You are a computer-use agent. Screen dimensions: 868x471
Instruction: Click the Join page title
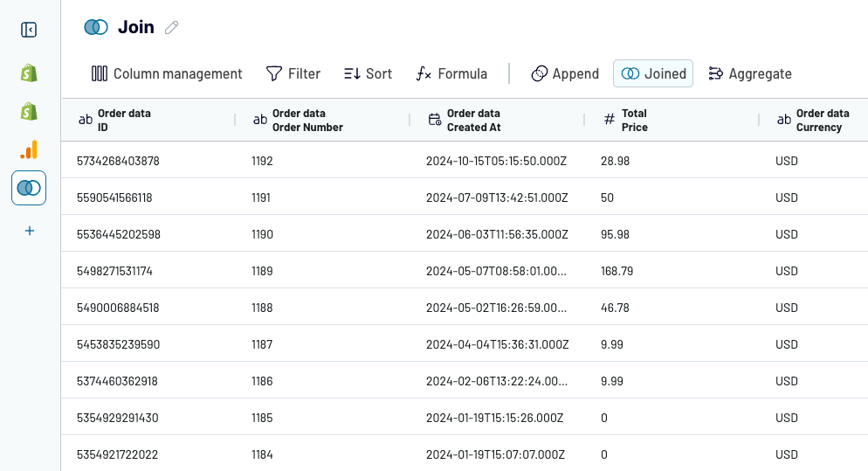click(x=136, y=26)
